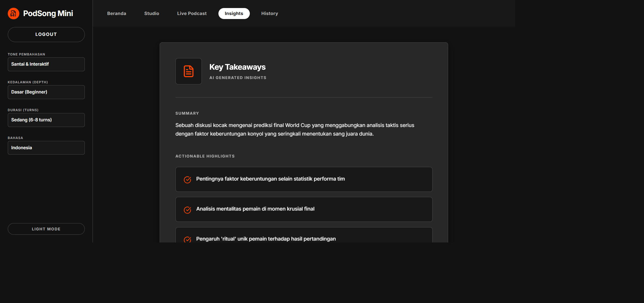Click the Key Takeaways document icon
The image size is (644, 303).
[189, 71]
